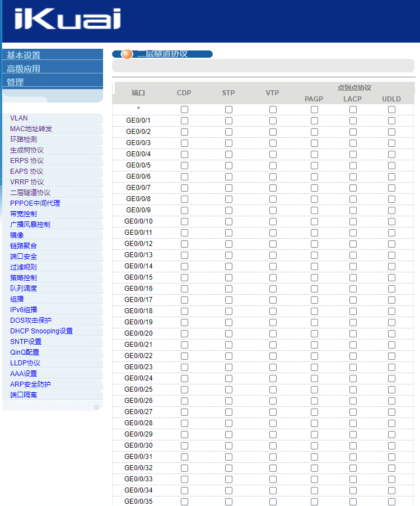Open 队列调度 page
Image resolution: width=420 pixels, height=506 pixels.
(24, 289)
